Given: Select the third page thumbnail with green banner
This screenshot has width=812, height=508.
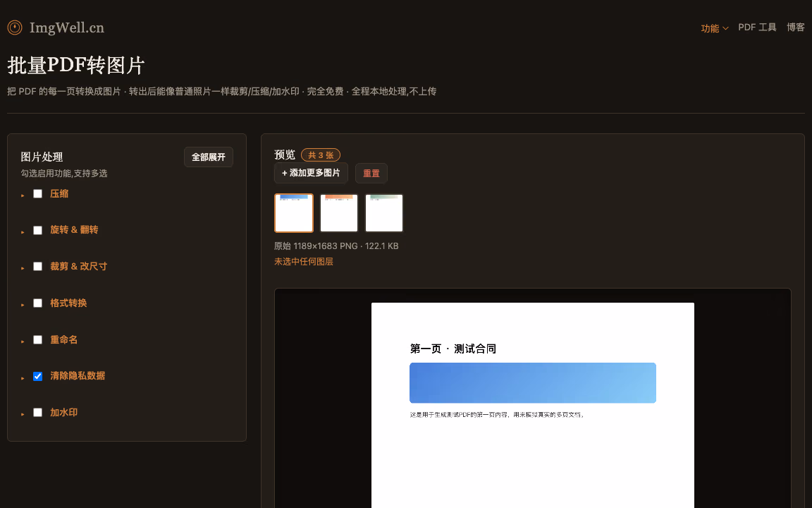Looking at the screenshot, I should point(384,213).
